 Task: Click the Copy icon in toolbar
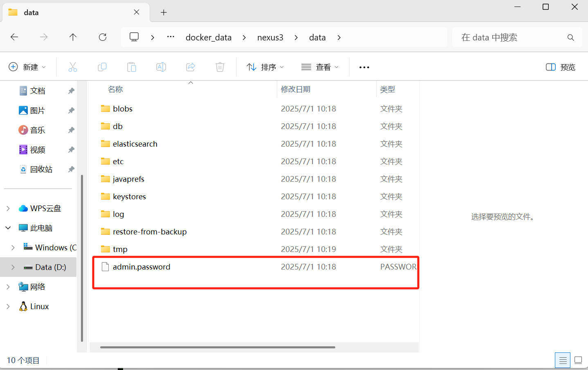pos(102,67)
